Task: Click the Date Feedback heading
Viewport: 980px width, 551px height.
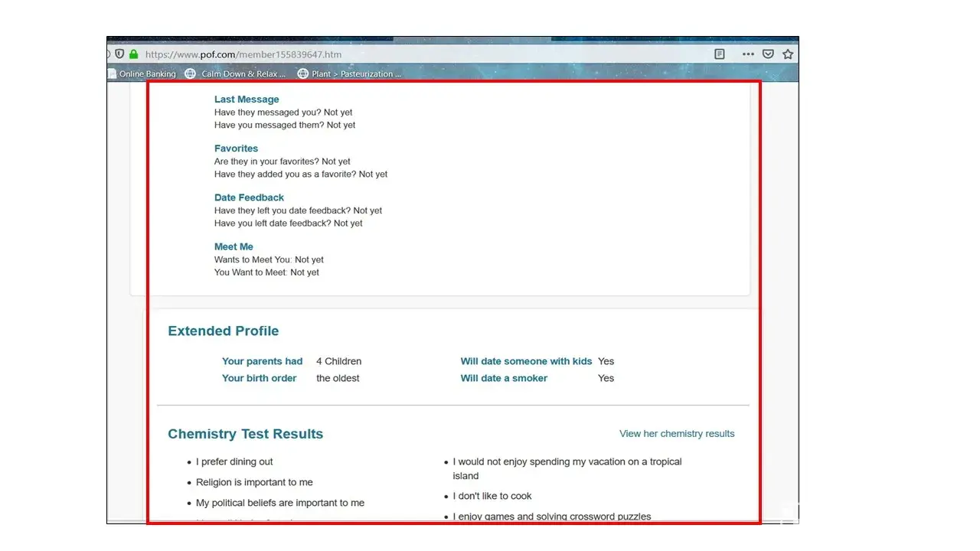Action: tap(249, 197)
